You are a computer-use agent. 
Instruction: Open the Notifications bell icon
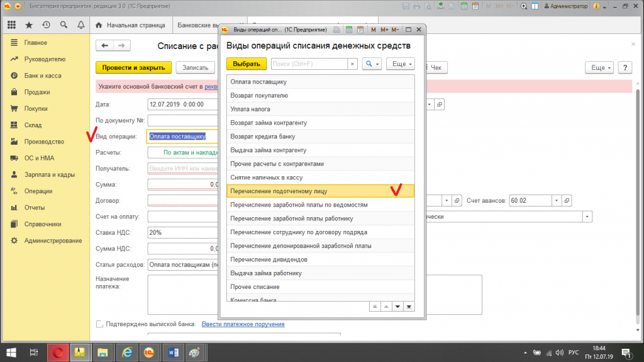80,25
